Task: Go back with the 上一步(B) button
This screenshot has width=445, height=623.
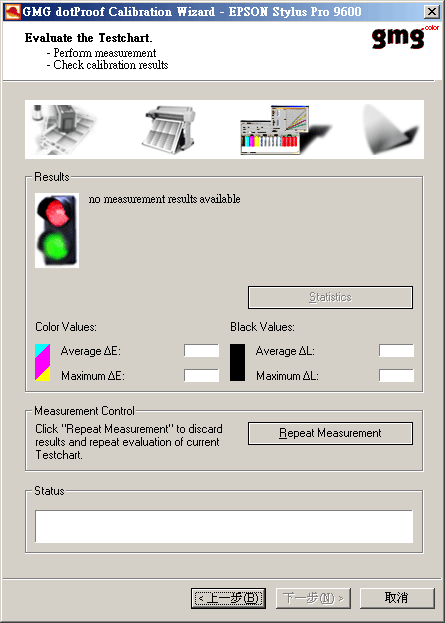Action: pyautogui.click(x=228, y=598)
